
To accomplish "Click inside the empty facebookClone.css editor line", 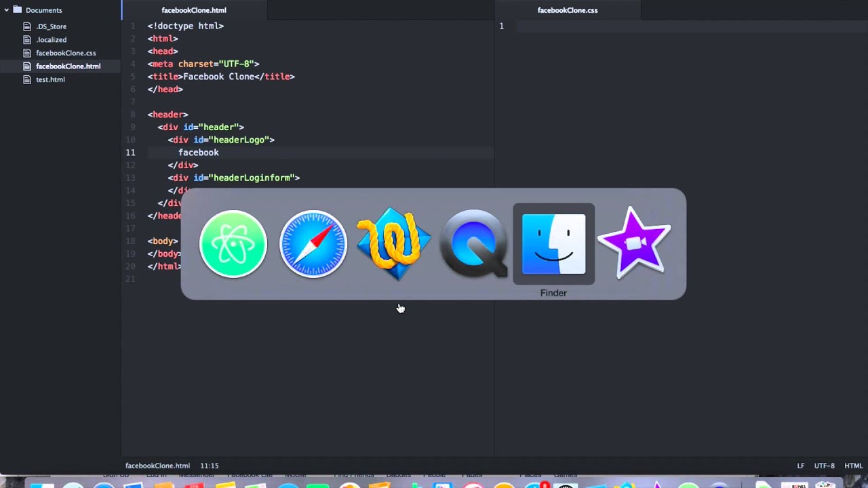I will 692,26.
